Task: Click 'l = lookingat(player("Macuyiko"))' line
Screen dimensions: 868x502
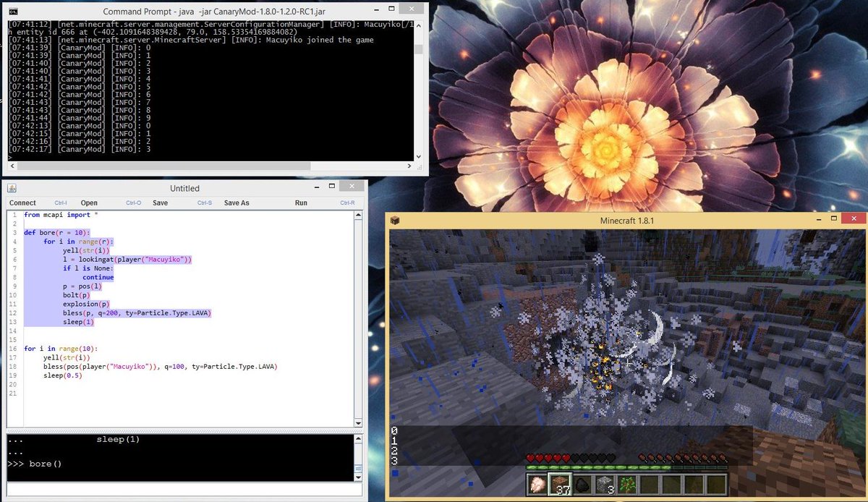Action: (x=127, y=259)
